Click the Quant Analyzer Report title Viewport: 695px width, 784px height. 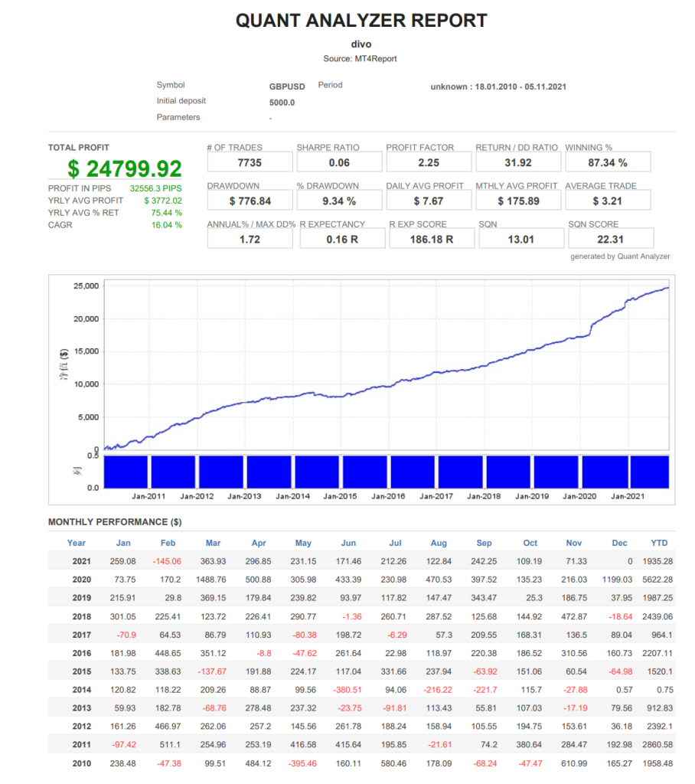361,21
